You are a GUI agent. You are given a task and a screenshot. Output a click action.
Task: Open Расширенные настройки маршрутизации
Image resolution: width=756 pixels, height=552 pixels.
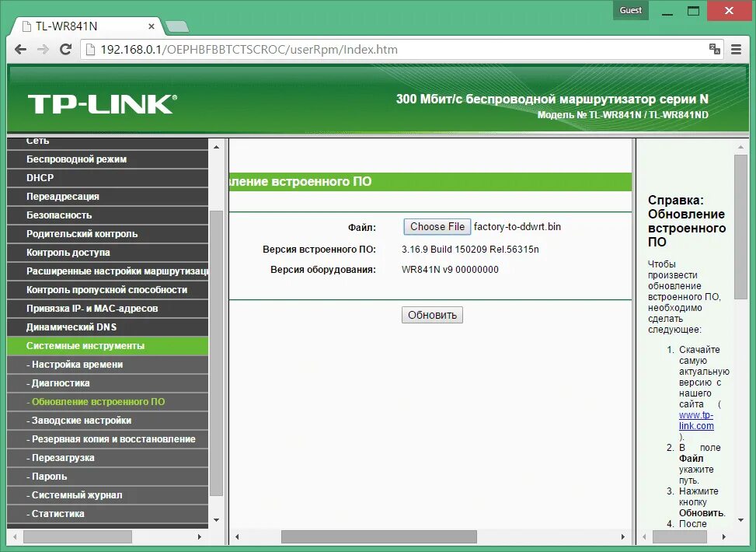pos(107,271)
